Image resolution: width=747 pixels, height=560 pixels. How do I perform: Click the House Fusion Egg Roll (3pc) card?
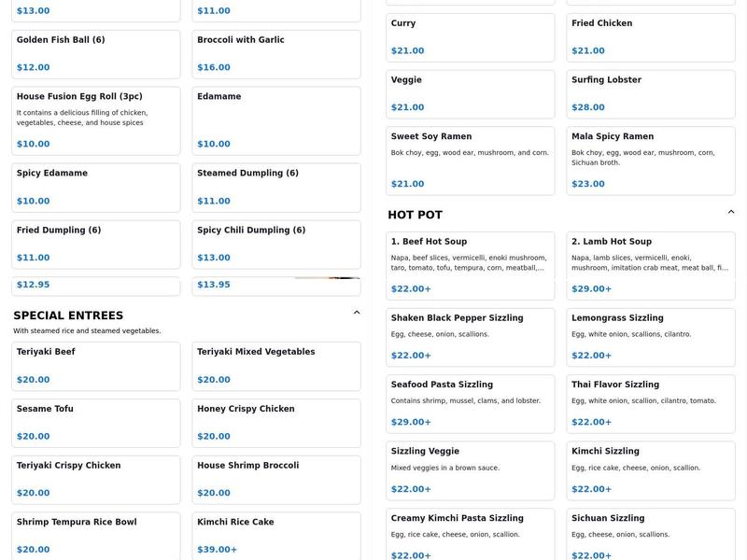[x=93, y=119]
